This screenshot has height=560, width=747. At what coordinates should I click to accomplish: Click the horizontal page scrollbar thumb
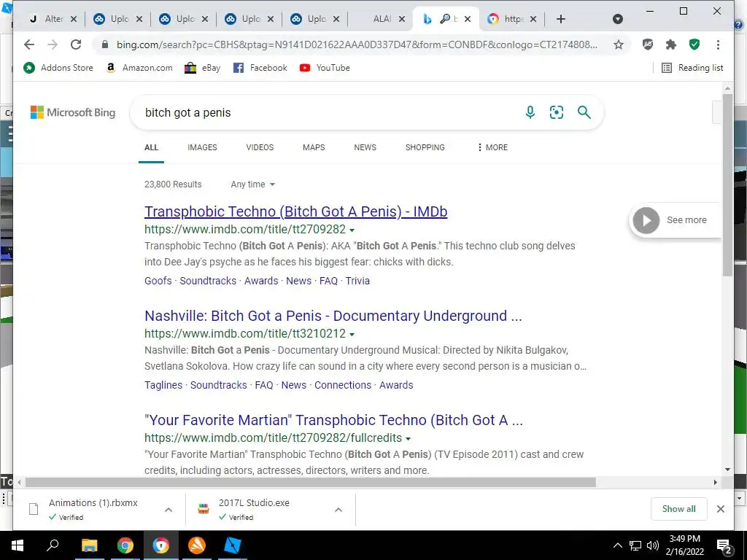tap(311, 483)
